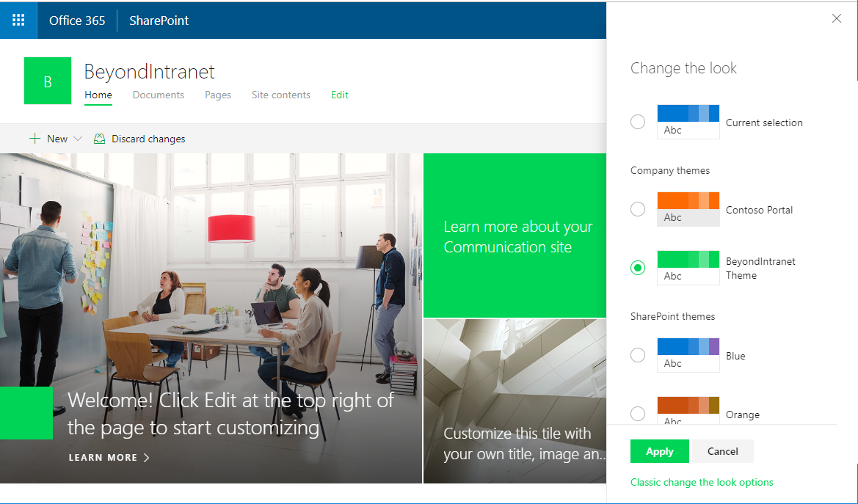Select the Blue SharePoint theme radio button
This screenshot has width=858, height=504.
pos(638,355)
